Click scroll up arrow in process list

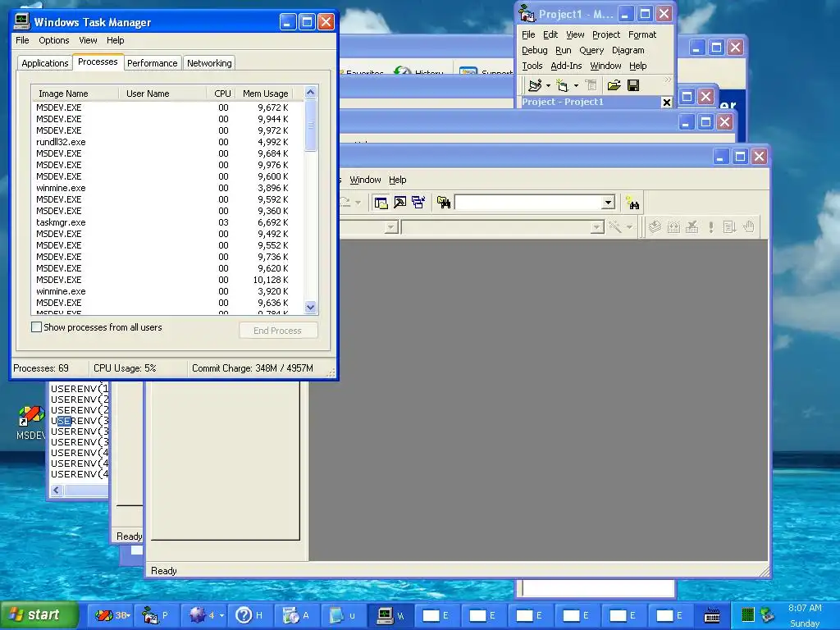coord(311,93)
